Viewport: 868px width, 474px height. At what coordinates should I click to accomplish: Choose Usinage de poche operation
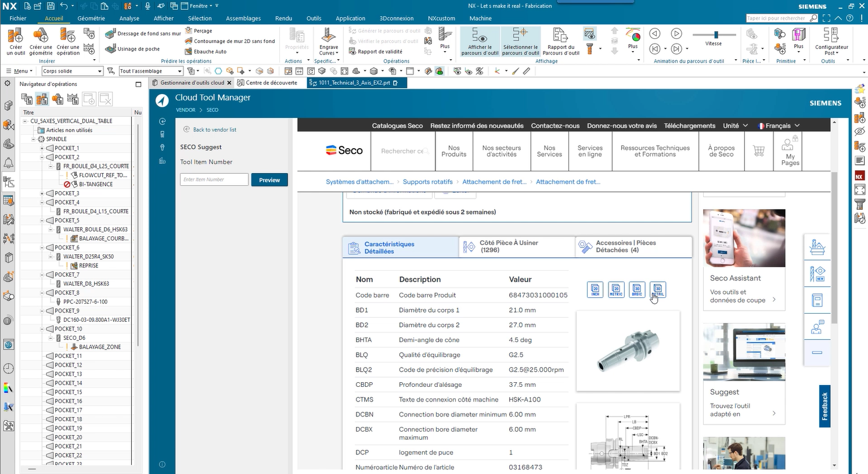click(x=132, y=49)
